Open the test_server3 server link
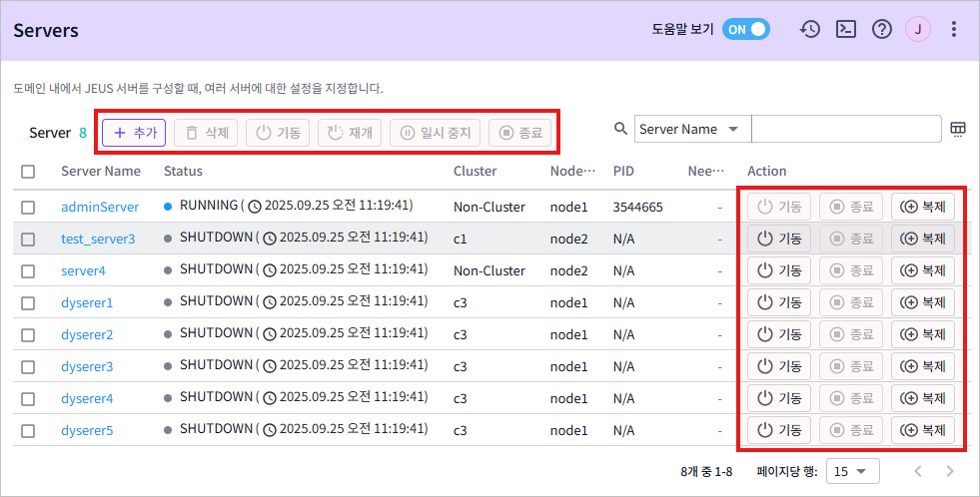Screen dimensions: 980x497 tap(98, 239)
